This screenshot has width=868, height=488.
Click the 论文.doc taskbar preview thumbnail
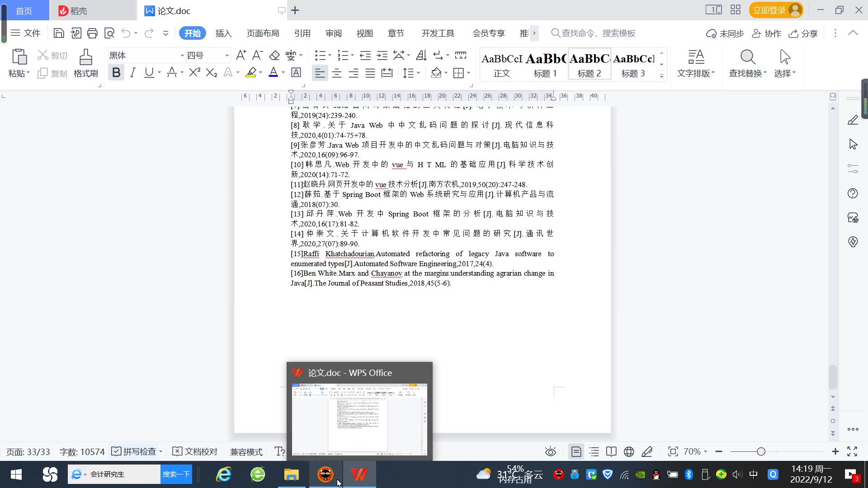pos(359,419)
